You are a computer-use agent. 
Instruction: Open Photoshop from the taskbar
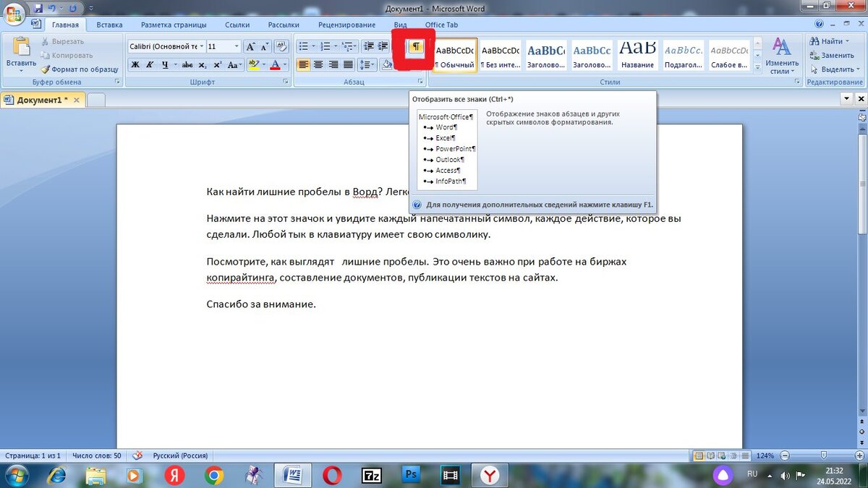pyautogui.click(x=412, y=475)
